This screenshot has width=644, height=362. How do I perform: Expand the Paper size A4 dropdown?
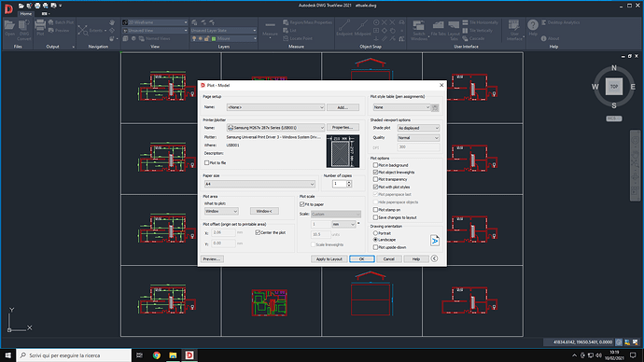tap(259, 184)
